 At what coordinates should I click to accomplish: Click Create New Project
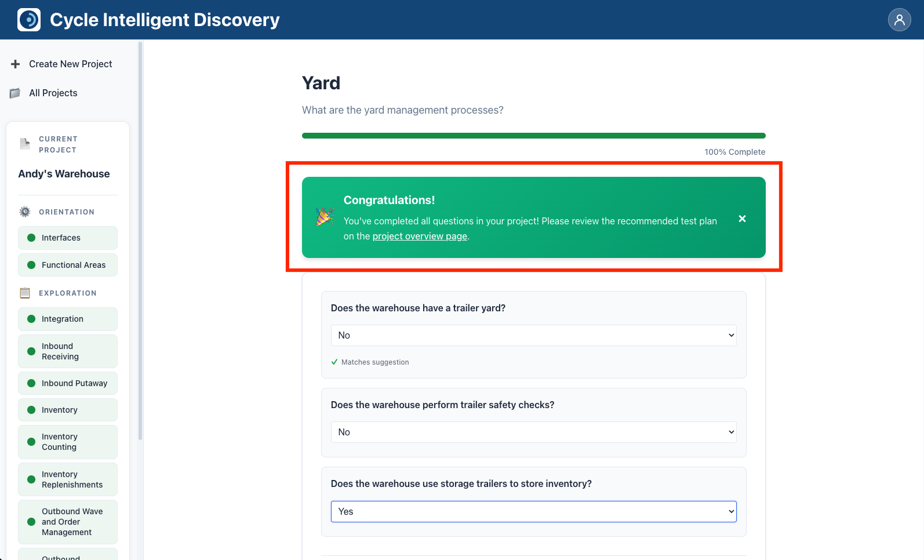70,64
